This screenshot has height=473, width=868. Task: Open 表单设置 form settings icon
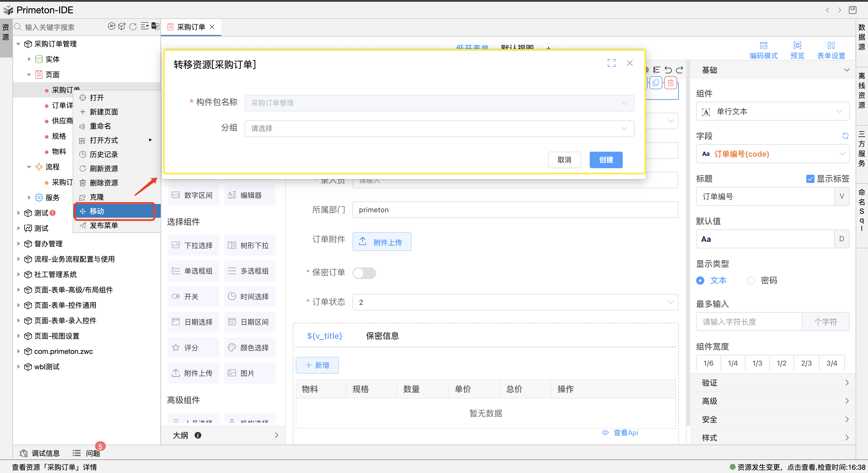click(831, 45)
